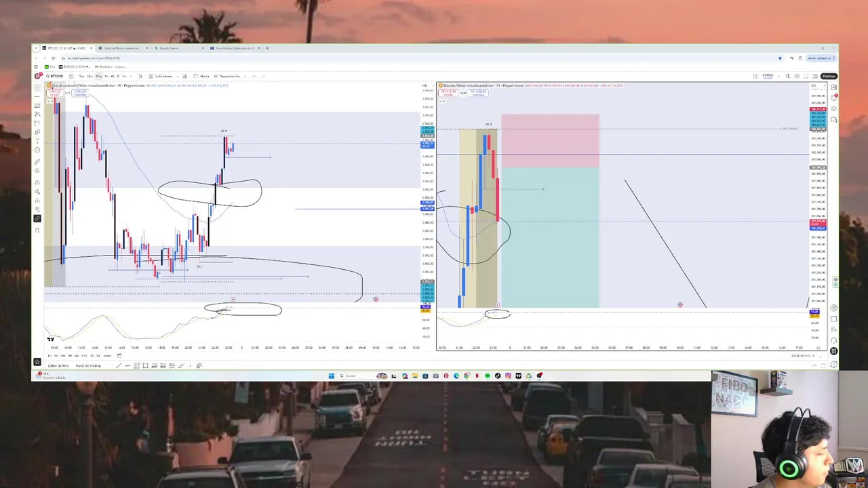Click the bookmark star in address bar
868x488 pixels.
point(780,58)
